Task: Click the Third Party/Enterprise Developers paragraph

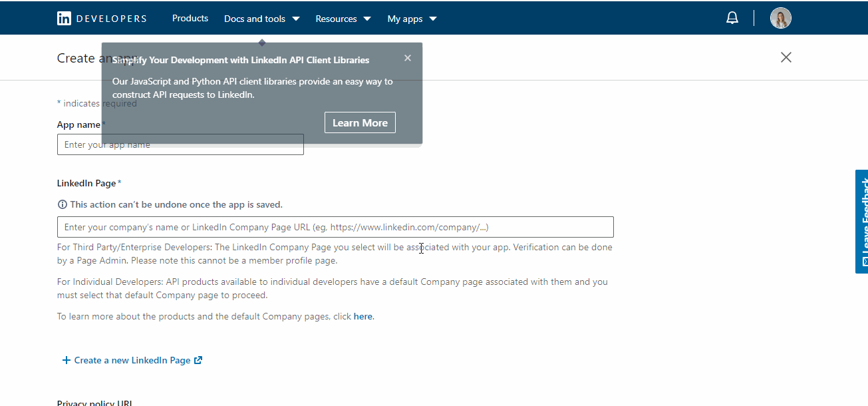Action: (x=335, y=254)
